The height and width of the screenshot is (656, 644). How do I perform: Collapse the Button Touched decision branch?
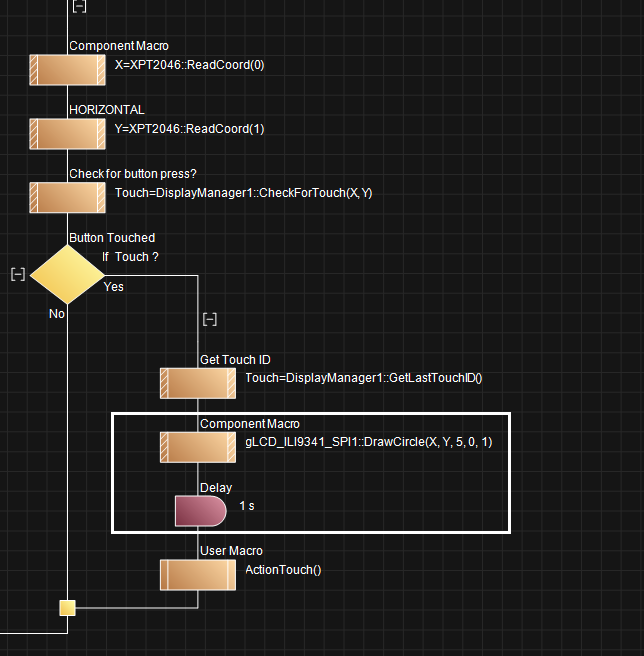pyautogui.click(x=17, y=274)
